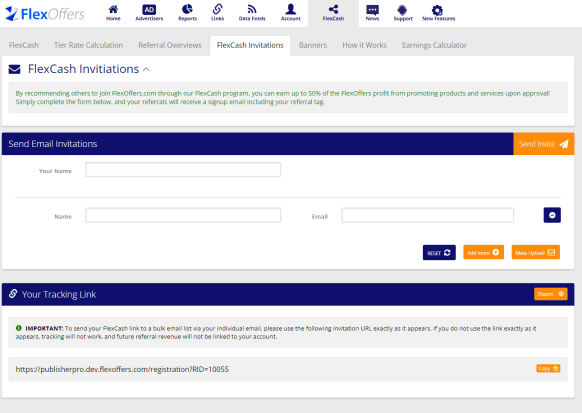The height and width of the screenshot is (413, 582).
Task: Switch to Tier Rate Calculation tab
Action: coord(88,45)
